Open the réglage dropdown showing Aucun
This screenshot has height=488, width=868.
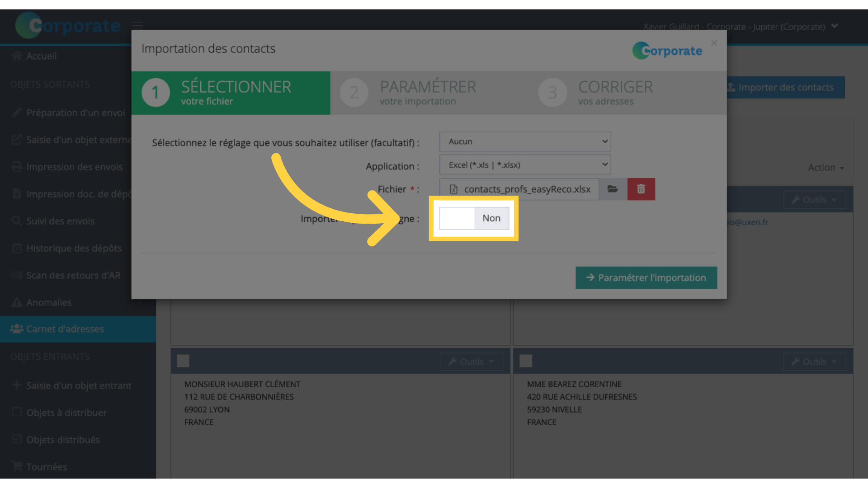525,141
